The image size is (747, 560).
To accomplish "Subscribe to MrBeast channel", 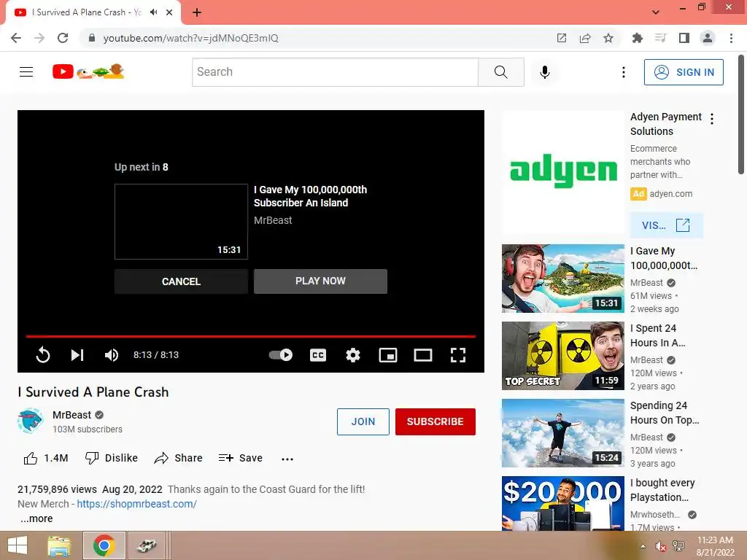I will (435, 421).
